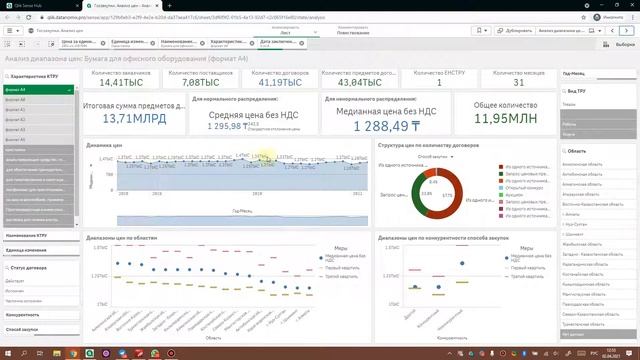
Task: Remove the 'Единица измерения' selection chip
Action: click(x=153, y=43)
